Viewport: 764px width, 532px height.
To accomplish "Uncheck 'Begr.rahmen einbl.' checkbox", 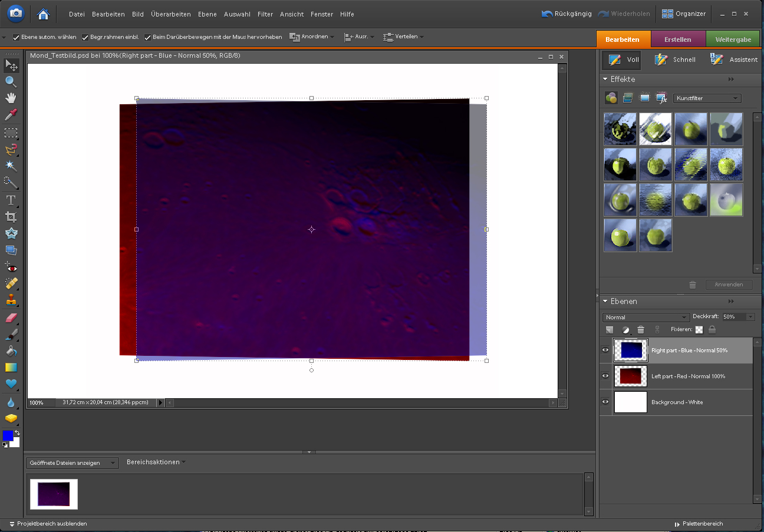I will click(x=85, y=37).
